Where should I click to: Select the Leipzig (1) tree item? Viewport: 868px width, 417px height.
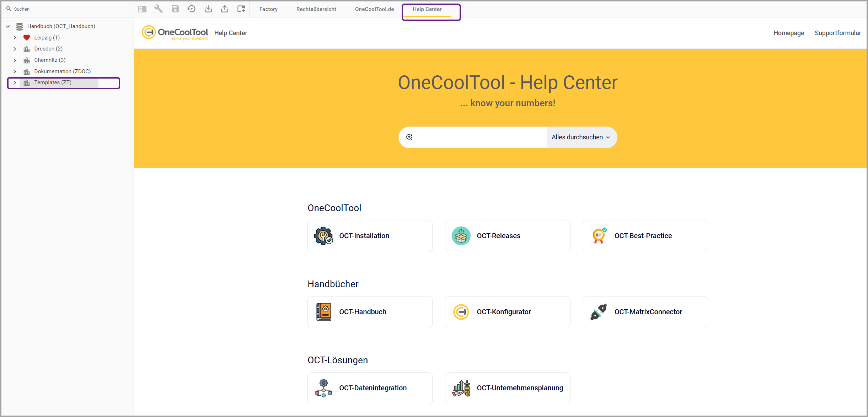point(47,38)
